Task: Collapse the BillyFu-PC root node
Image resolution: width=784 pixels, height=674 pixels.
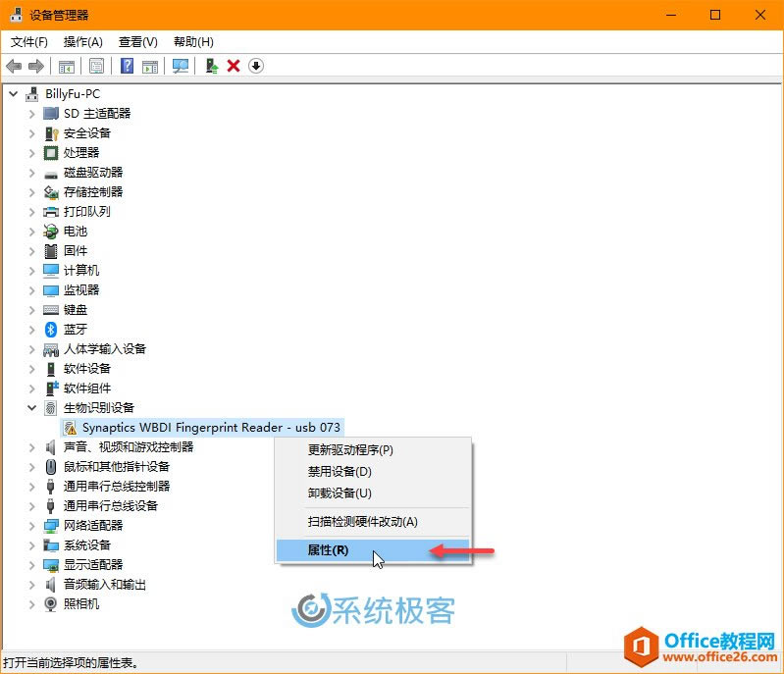Action: tap(14, 93)
